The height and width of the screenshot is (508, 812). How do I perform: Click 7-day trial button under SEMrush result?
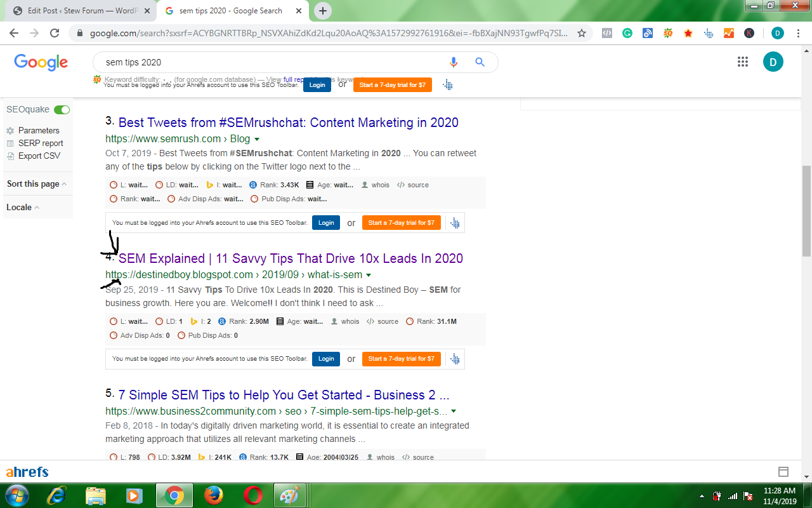tap(402, 223)
